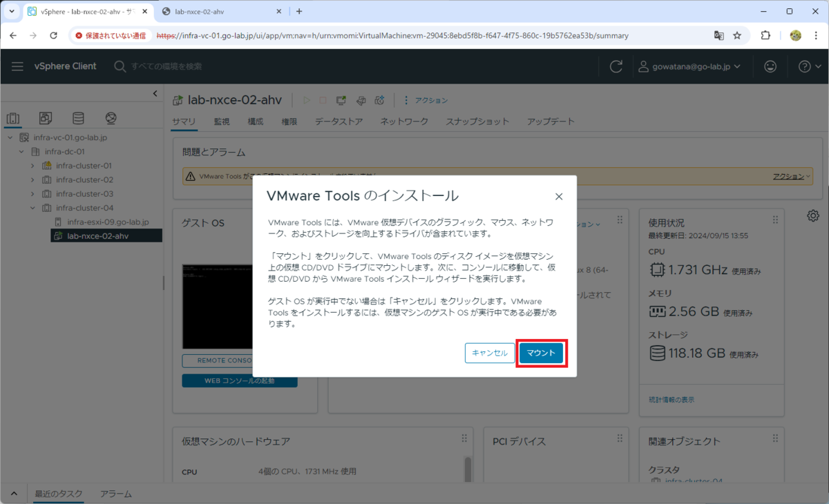The width and height of the screenshot is (829, 504).
Task: Click the browser address bar URL
Action: click(x=392, y=35)
